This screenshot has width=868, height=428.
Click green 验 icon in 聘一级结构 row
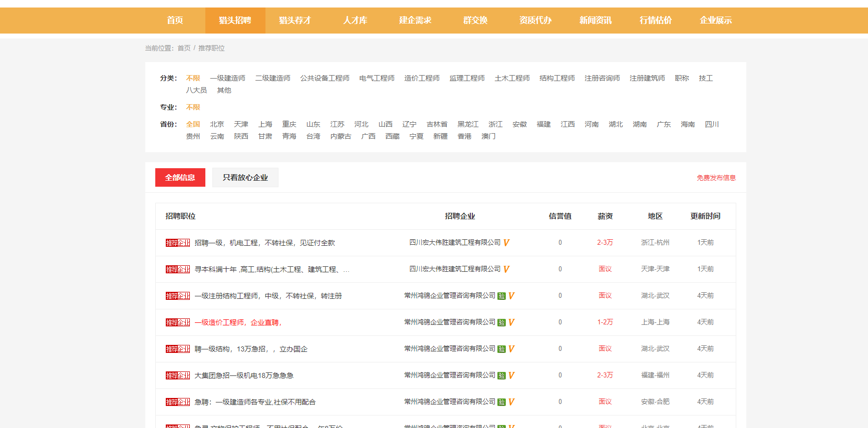(x=501, y=349)
